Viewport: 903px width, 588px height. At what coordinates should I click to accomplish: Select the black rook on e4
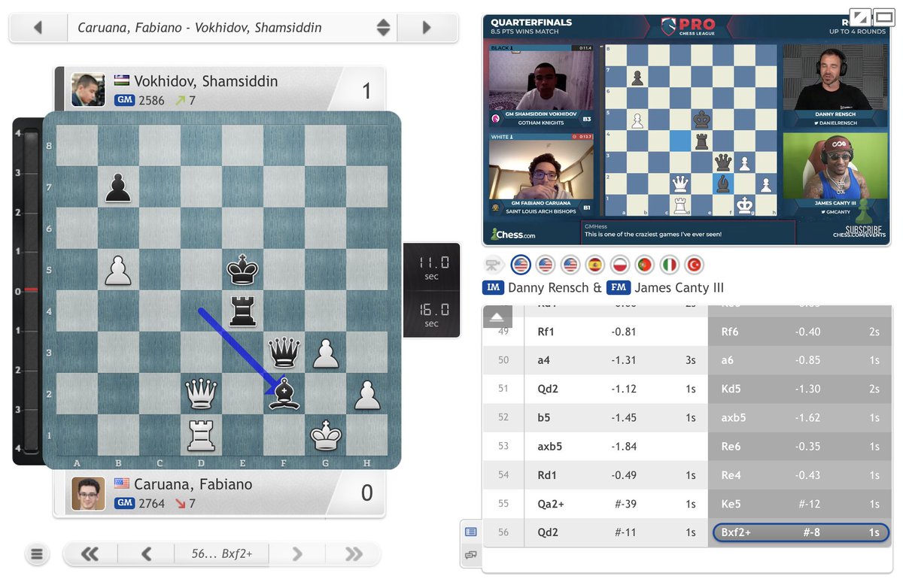pyautogui.click(x=242, y=310)
